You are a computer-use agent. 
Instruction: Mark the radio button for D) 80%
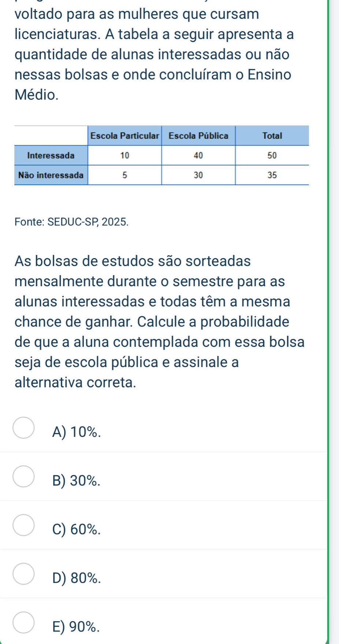pos(24,574)
